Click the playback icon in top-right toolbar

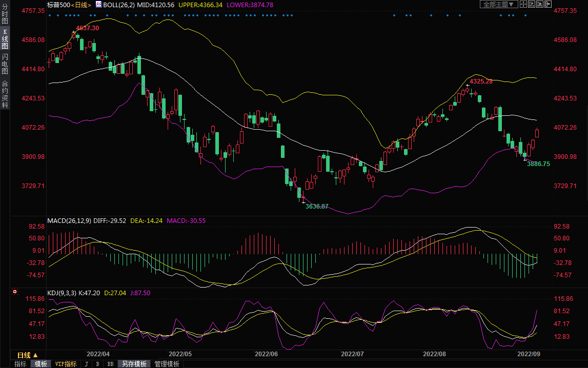[539, 4]
